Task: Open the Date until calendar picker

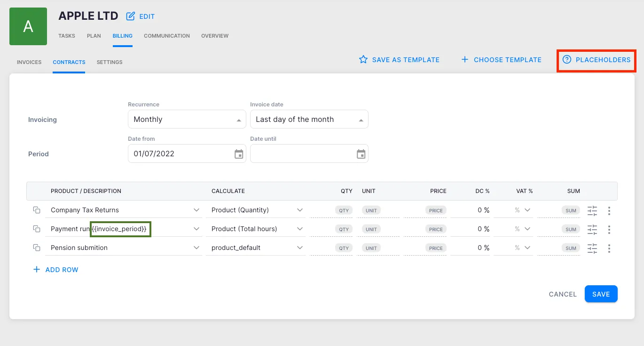Action: [x=361, y=154]
